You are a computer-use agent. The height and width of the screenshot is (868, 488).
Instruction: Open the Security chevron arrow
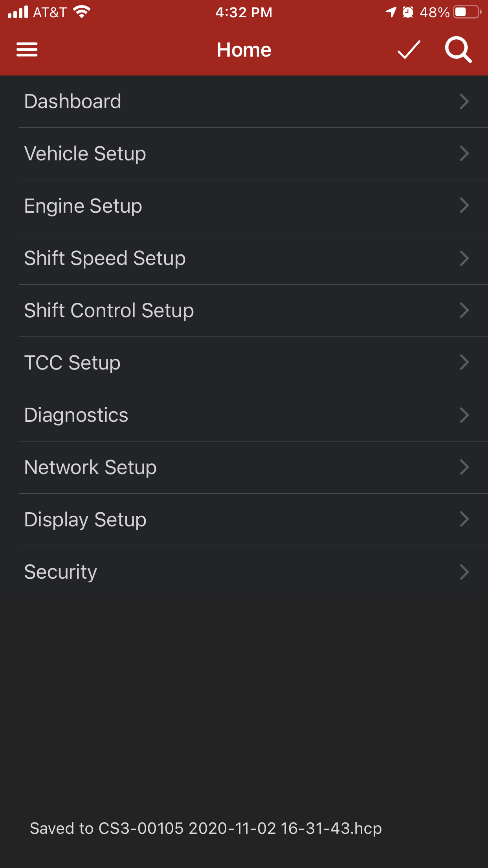coord(464,572)
